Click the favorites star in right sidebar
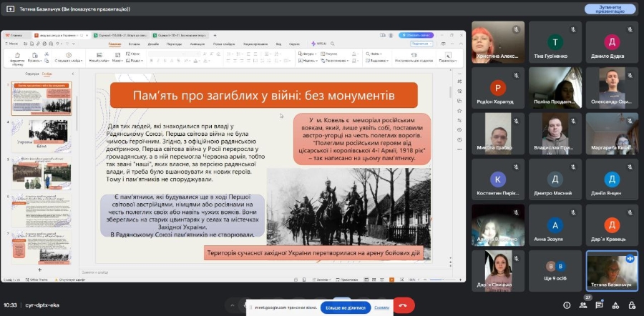This screenshot has width=644, height=316. point(459,110)
